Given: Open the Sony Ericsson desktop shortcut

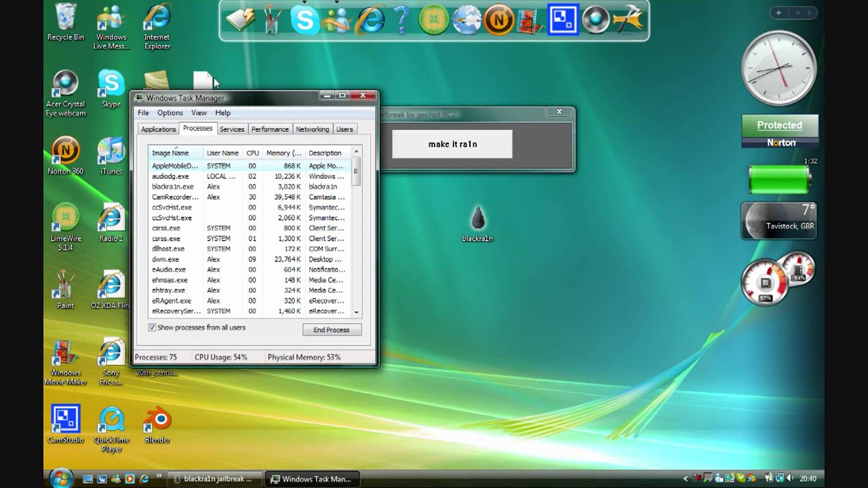Looking at the screenshot, I should click(x=111, y=361).
